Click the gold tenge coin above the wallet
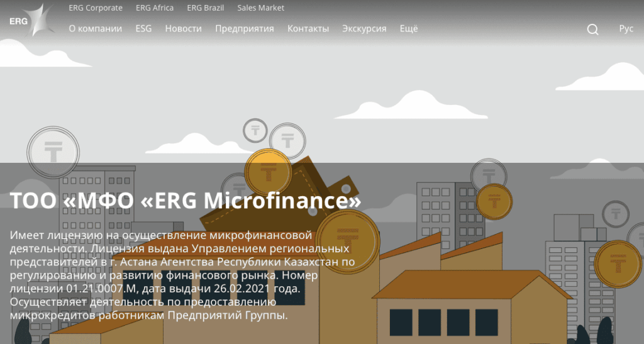The image size is (644, 344). point(268,172)
